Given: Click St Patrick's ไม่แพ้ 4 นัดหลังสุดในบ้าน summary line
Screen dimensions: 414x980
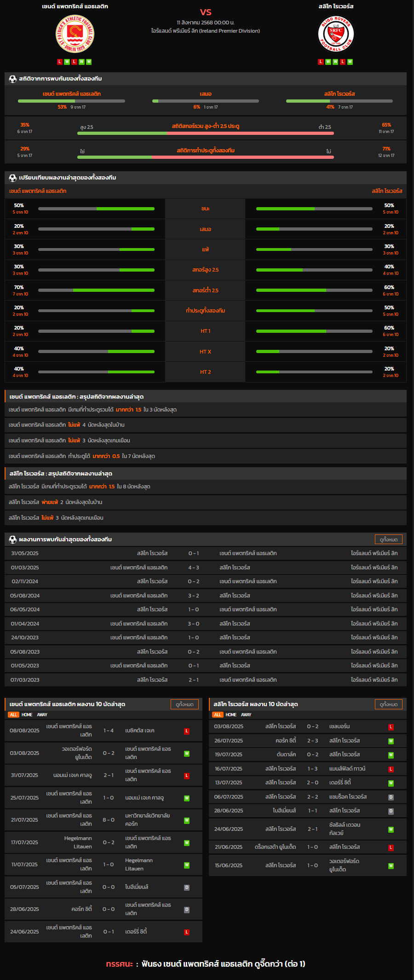Looking at the screenshot, I should [206, 425].
